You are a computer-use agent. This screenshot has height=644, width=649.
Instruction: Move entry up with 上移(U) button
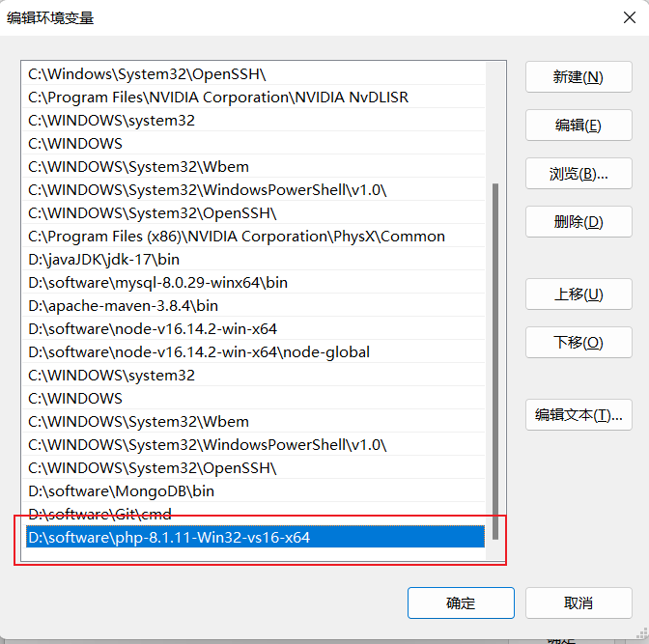point(578,294)
